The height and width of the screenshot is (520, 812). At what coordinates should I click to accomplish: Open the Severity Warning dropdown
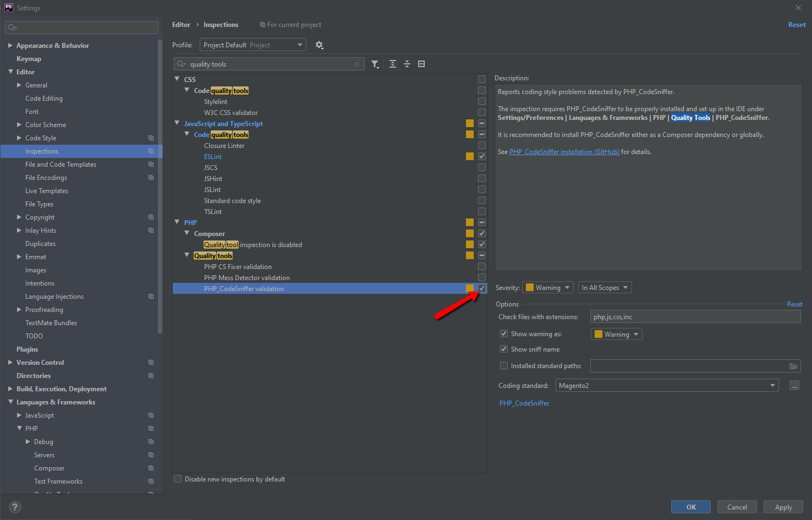[x=548, y=288]
